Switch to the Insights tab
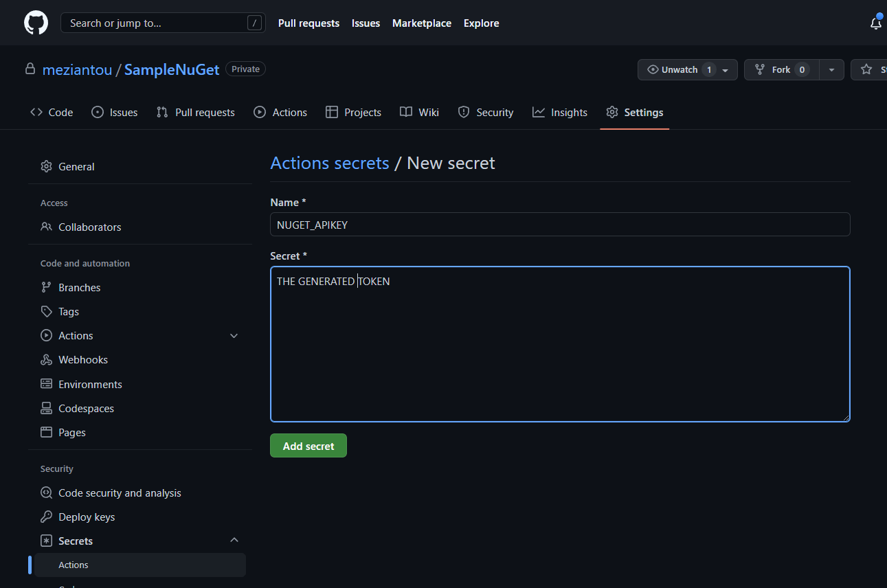Viewport: 887px width, 588px height. [x=560, y=113]
